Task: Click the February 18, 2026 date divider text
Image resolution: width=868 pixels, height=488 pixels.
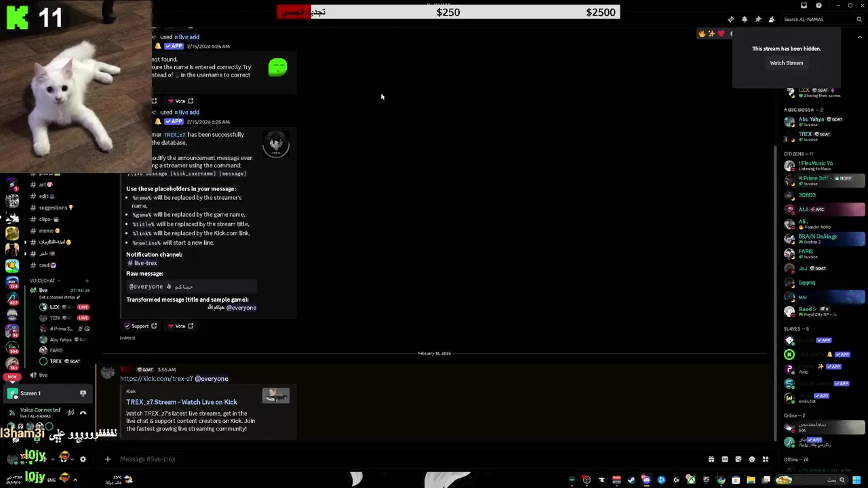Action: [x=434, y=353]
